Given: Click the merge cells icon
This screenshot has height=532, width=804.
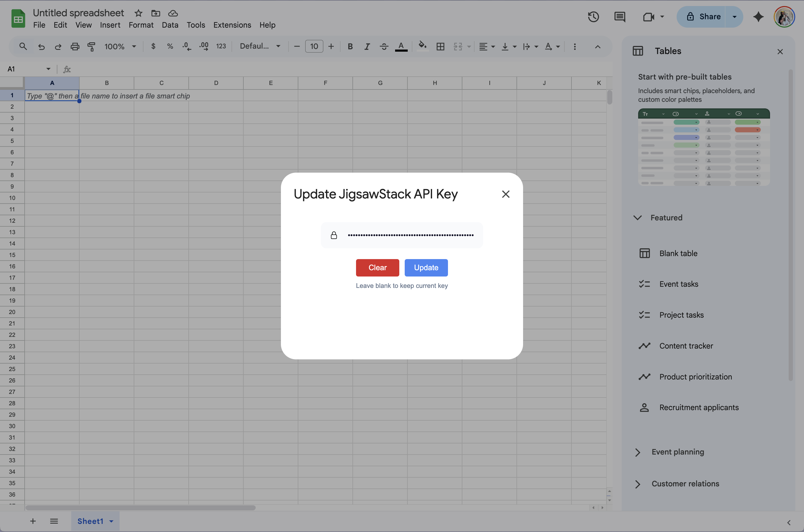Looking at the screenshot, I should (458, 47).
